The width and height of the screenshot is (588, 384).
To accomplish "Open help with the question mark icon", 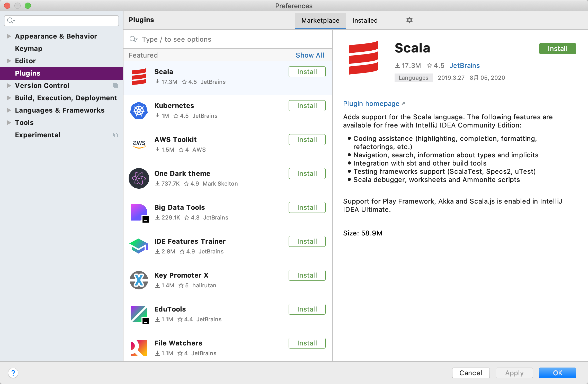I will click(x=13, y=373).
